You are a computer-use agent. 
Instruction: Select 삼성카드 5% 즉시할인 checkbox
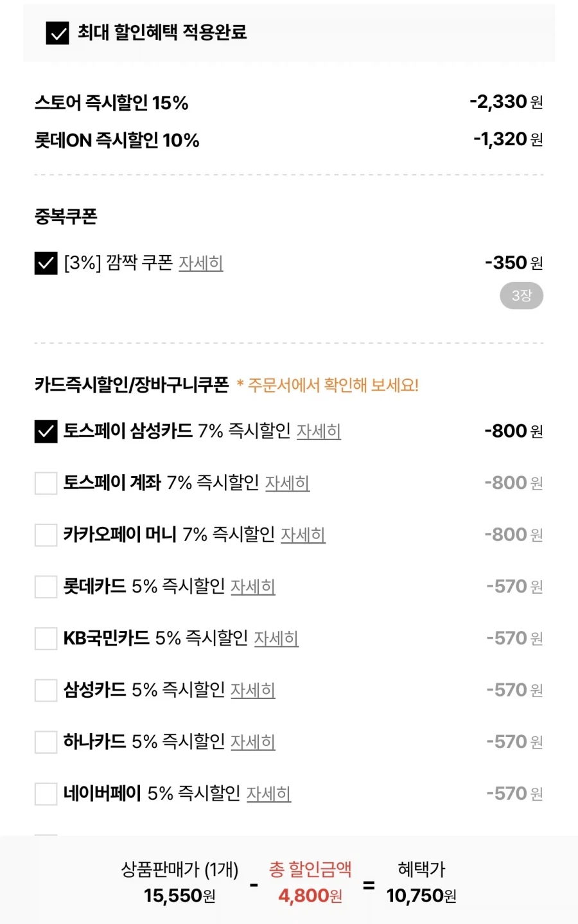[x=46, y=690]
